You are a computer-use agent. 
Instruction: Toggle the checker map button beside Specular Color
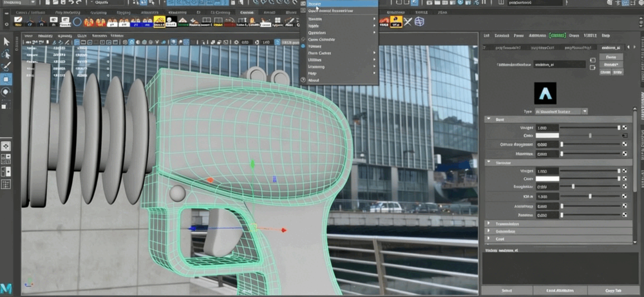pyautogui.click(x=624, y=178)
